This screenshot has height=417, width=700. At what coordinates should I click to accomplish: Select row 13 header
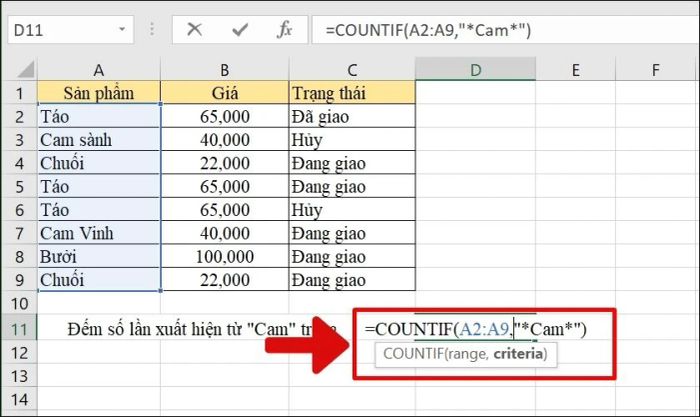[x=19, y=376]
